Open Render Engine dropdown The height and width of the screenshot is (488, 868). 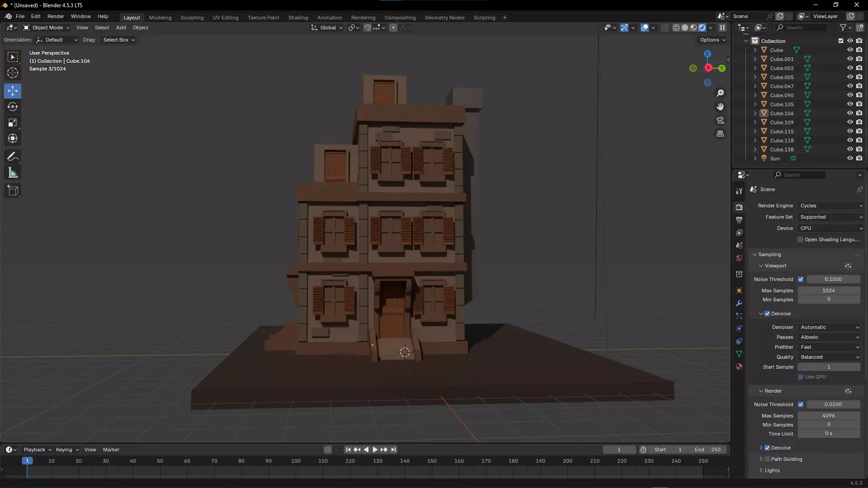[831, 206]
